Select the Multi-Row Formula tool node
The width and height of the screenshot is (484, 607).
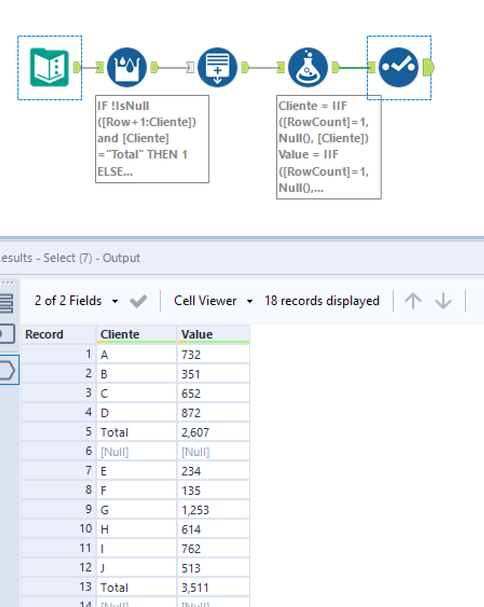[127, 67]
